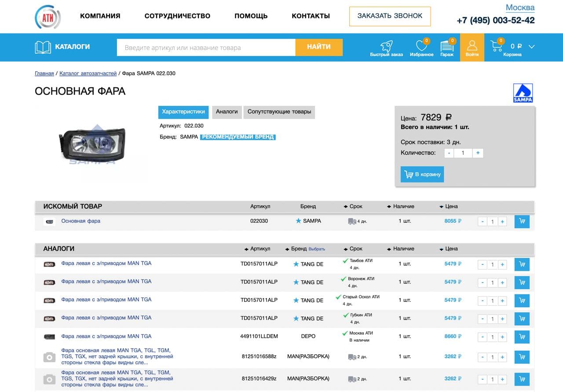Open the Контакты menu
Image resolution: width=563 pixels, height=392 pixels.
click(311, 16)
